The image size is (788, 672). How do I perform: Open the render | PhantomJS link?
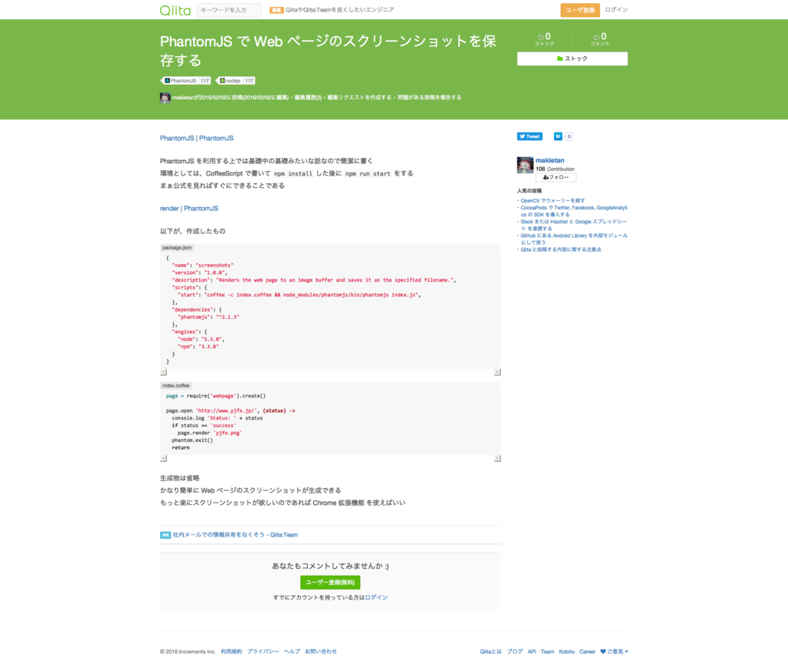tap(189, 209)
